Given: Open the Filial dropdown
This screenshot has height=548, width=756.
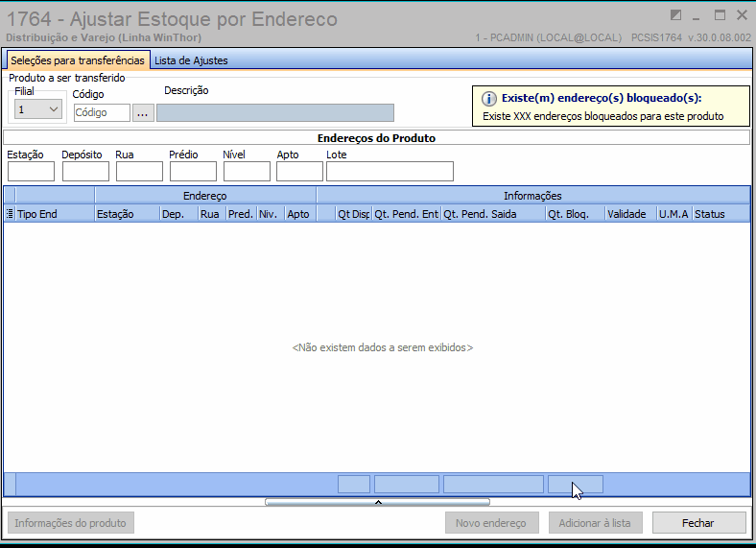Looking at the screenshot, I should [x=38, y=109].
